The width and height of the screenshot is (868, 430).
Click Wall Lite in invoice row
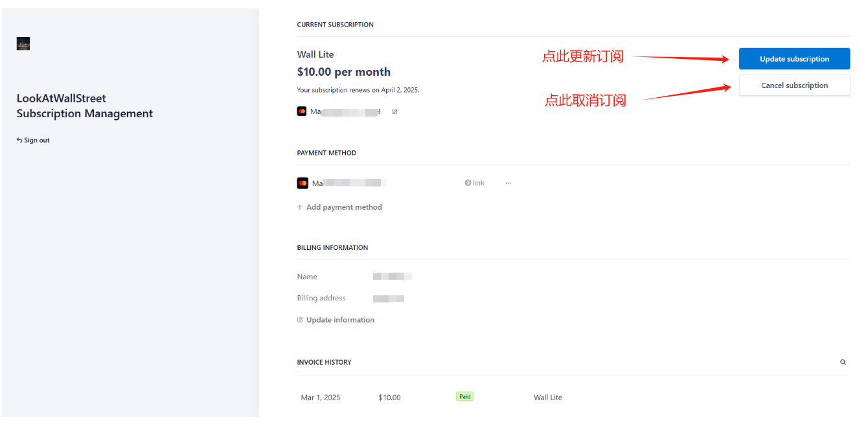tap(548, 398)
